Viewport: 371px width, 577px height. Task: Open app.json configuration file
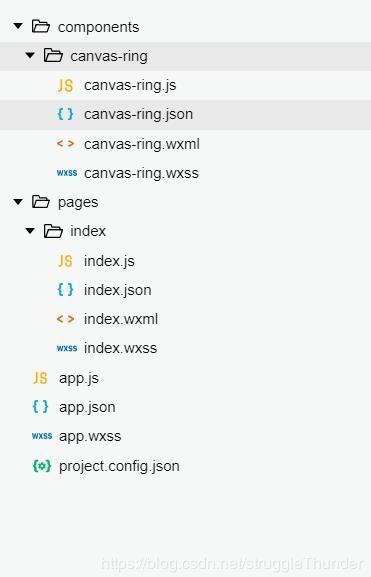(87, 407)
